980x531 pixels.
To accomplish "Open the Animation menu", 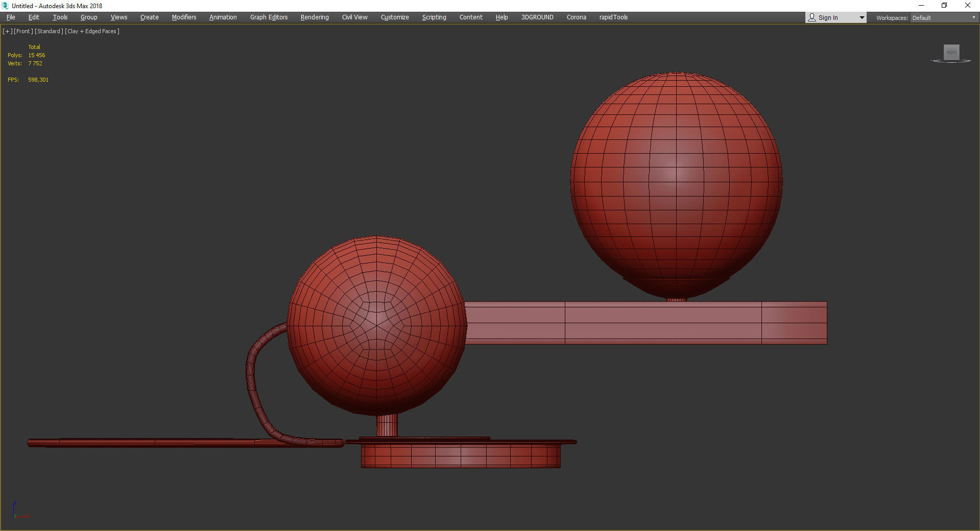I will pos(223,17).
